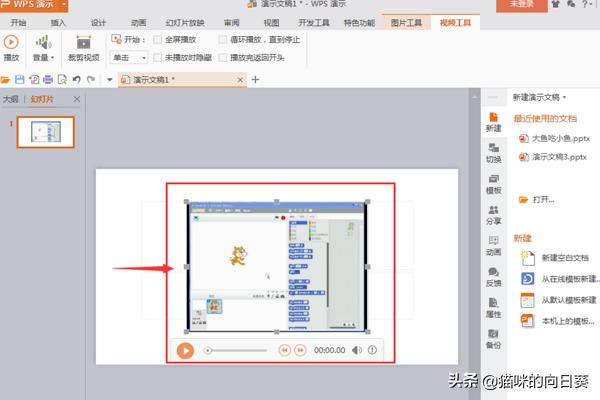Open the 反馈 feedback sidebar icon
600x400 pixels.
click(493, 277)
